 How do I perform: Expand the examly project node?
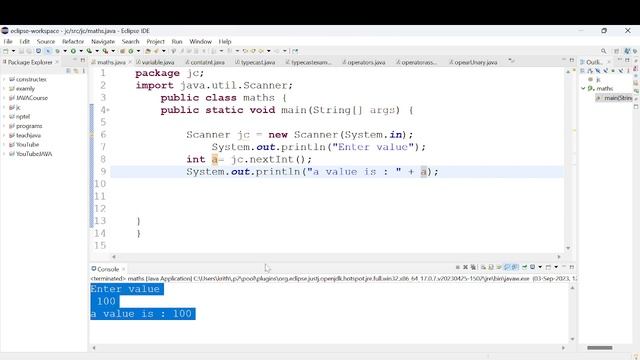coord(4,89)
